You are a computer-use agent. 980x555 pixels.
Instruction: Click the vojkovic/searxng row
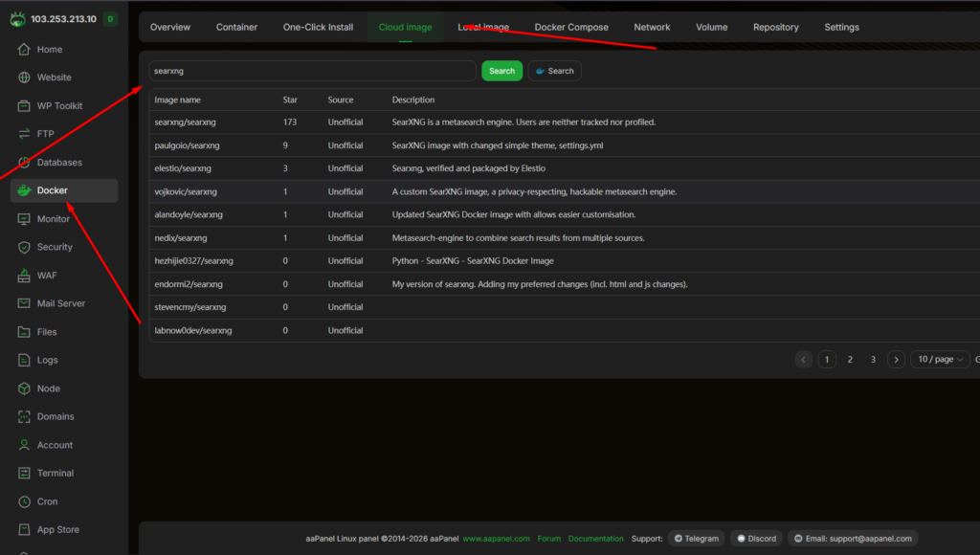pos(565,191)
